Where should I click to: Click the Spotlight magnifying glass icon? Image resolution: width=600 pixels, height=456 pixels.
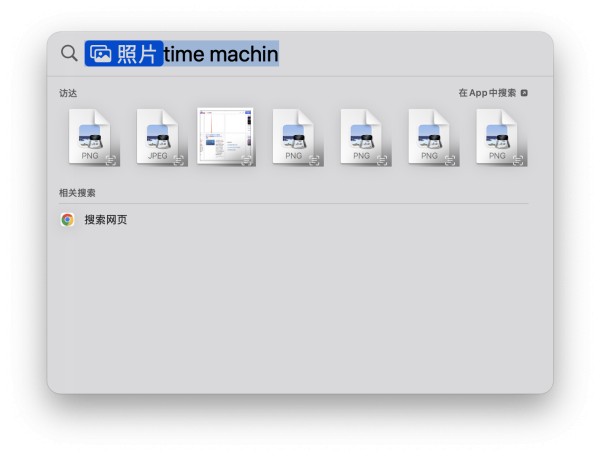69,53
